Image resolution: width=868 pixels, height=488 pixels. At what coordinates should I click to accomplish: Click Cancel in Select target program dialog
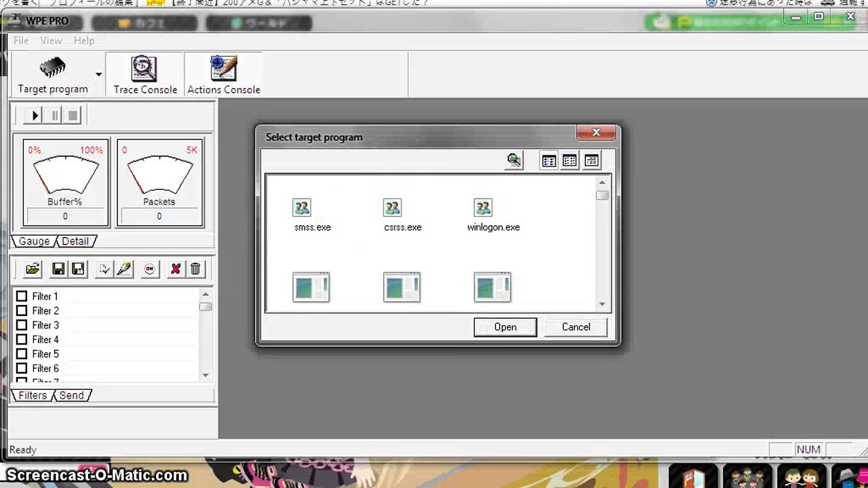coord(576,327)
